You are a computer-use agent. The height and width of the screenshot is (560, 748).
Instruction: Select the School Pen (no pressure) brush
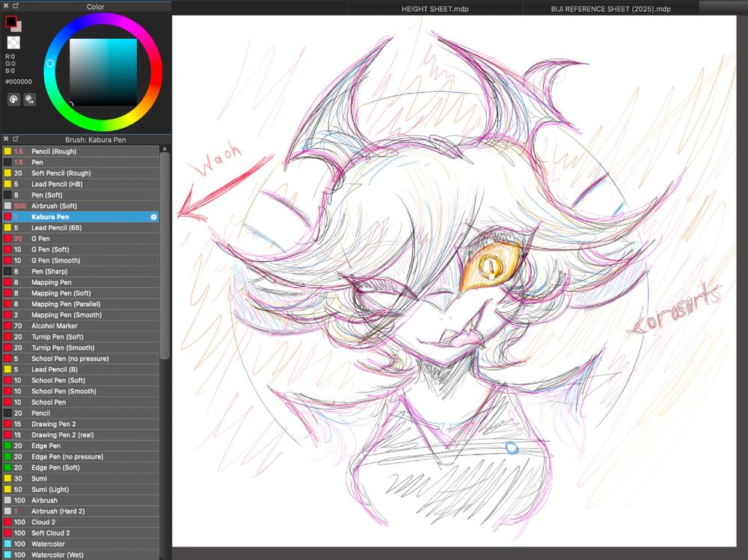coord(81,359)
